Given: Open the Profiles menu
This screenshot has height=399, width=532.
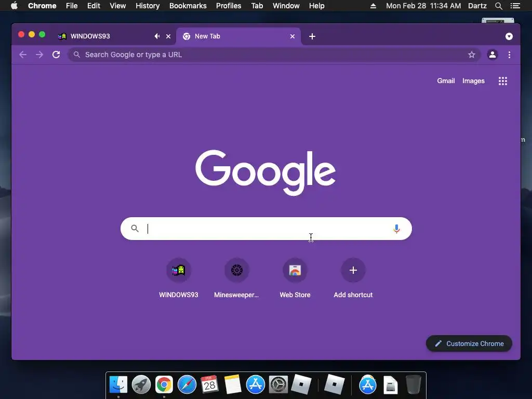Looking at the screenshot, I should coord(229,6).
